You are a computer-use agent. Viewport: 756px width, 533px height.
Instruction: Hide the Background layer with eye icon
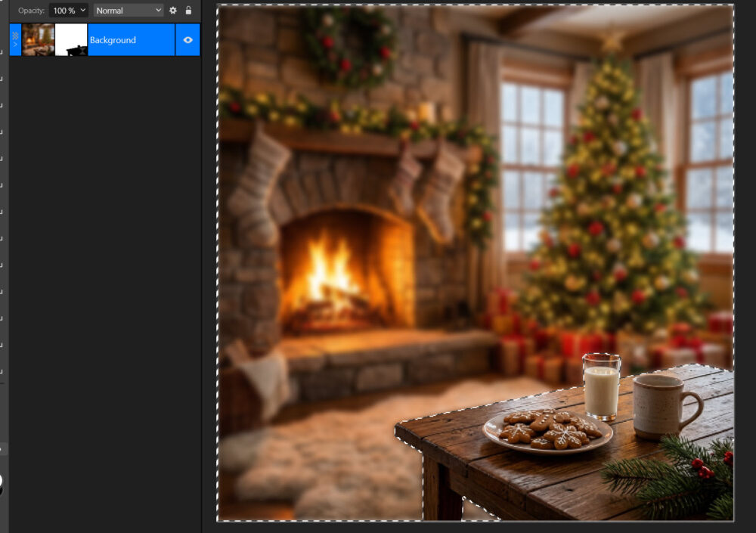click(x=188, y=40)
